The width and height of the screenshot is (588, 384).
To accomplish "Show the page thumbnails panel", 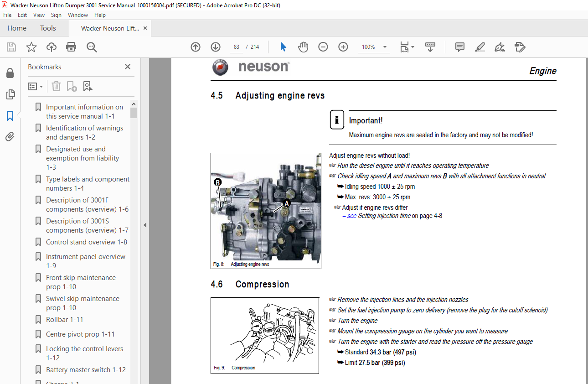I will click(10, 94).
